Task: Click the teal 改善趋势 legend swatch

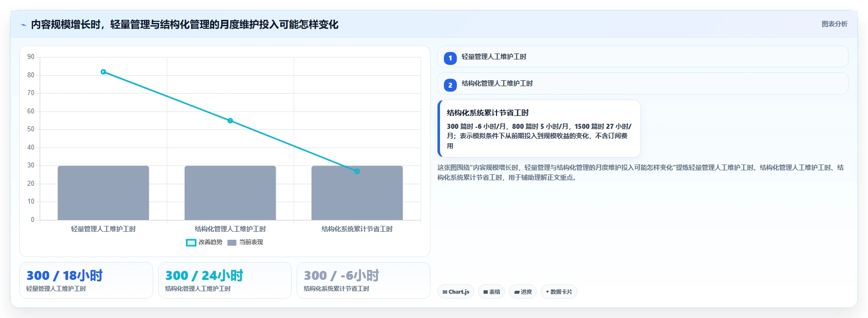Action: pos(191,242)
